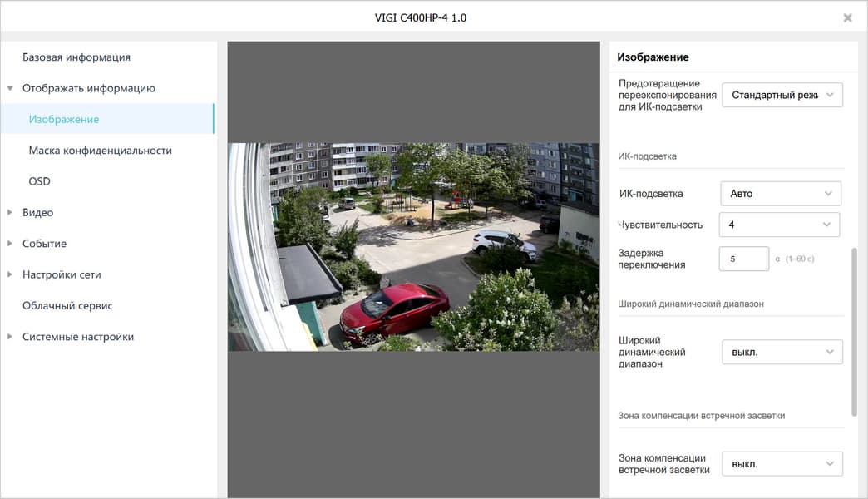Open the Чувствительность dropdown showing 4
Image resolution: width=868 pixels, height=499 pixels.
point(779,225)
